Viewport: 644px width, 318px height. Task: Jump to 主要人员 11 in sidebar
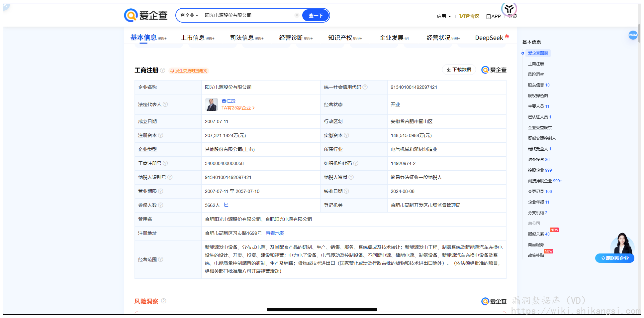pyautogui.click(x=539, y=106)
